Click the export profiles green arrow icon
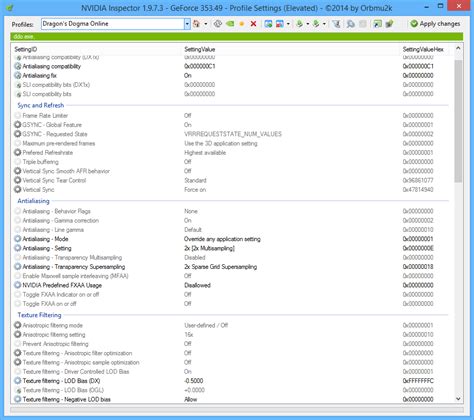The image size is (474, 420). (x=299, y=24)
